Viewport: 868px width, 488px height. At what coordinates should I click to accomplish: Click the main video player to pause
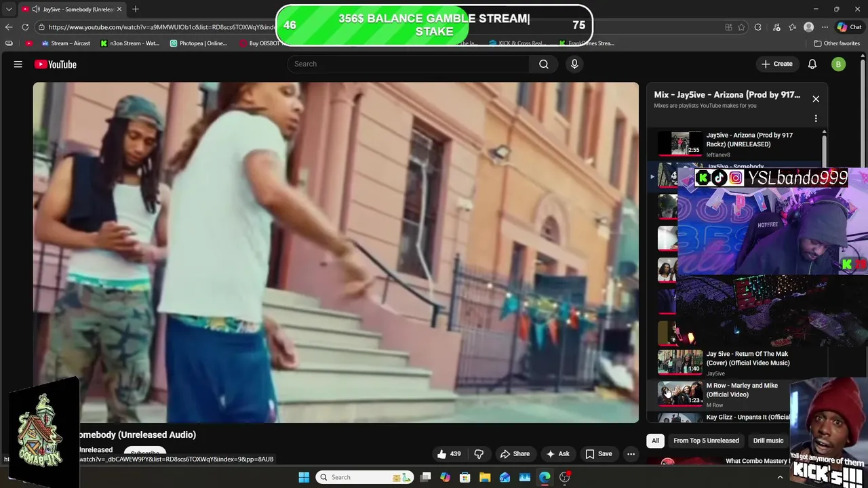pos(336,252)
